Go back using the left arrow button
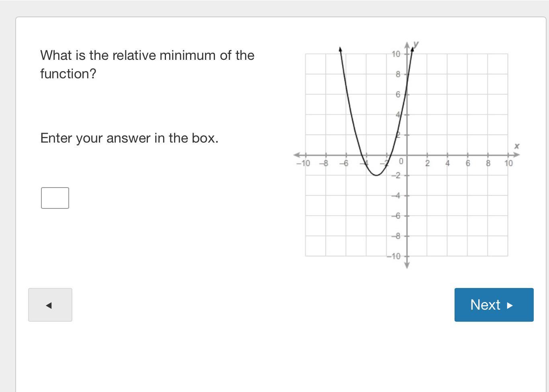This screenshot has width=549, height=392. (50, 305)
